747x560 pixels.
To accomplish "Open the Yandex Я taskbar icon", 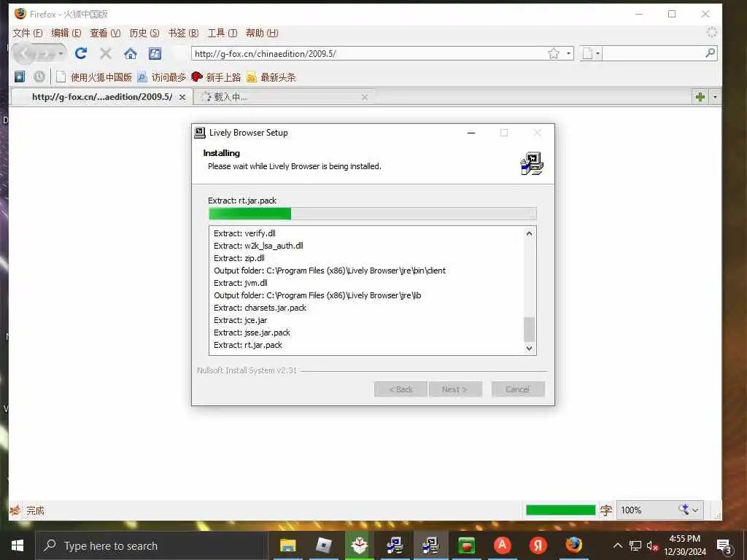I will coord(538,545).
